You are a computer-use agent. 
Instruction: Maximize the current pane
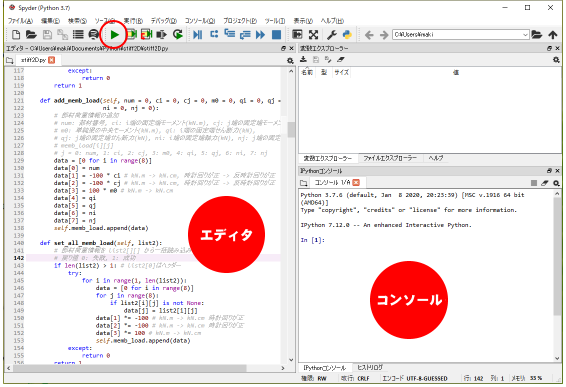click(297, 35)
